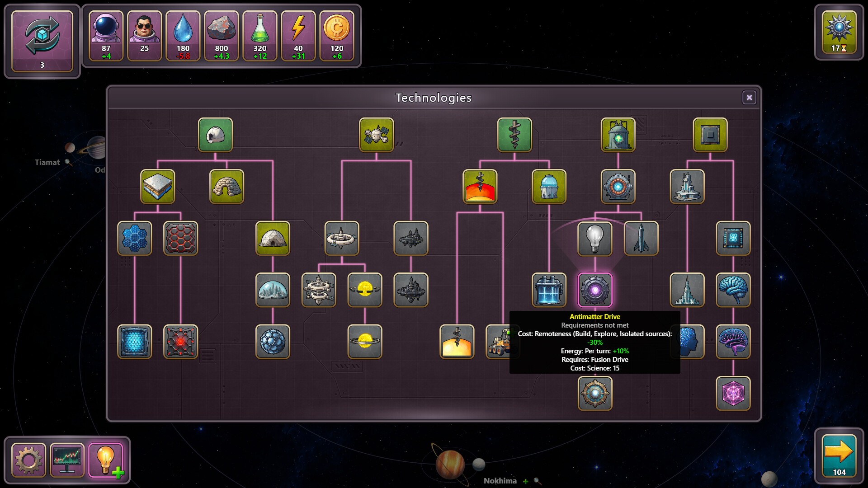
Task: Open settings with the gear button
Action: [x=29, y=460]
